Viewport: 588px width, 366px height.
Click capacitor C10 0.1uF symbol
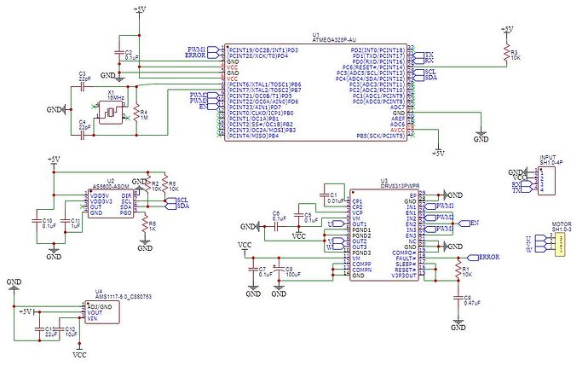point(37,221)
